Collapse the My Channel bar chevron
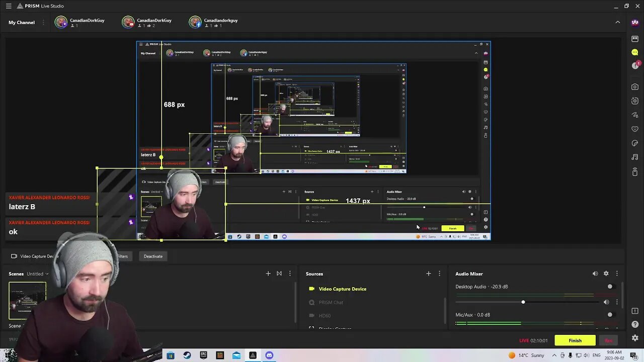 click(618, 22)
